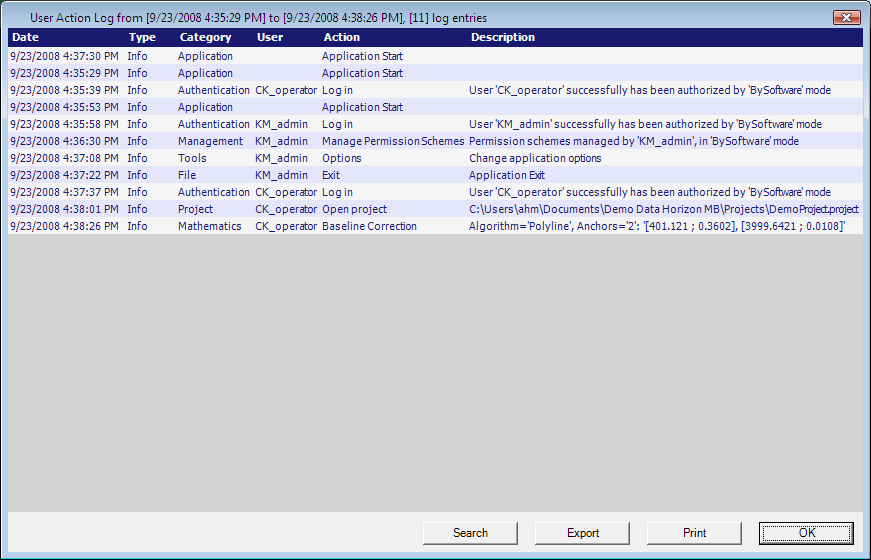
Task: Select first Application Start row at 4:37:30
Action: [x=362, y=57]
